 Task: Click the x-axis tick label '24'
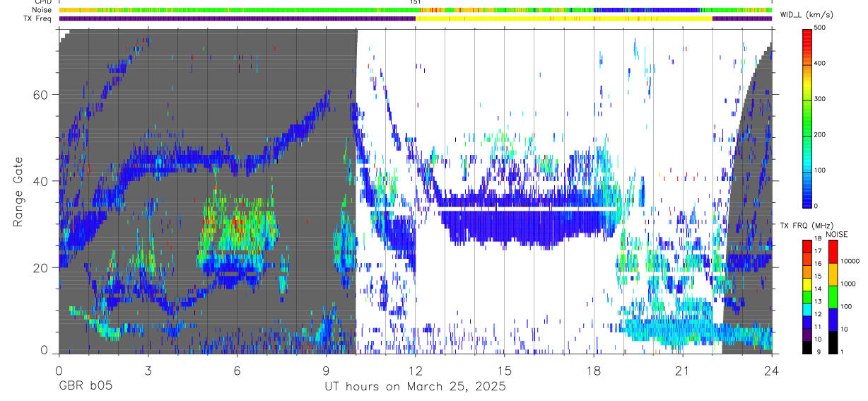[x=772, y=371]
